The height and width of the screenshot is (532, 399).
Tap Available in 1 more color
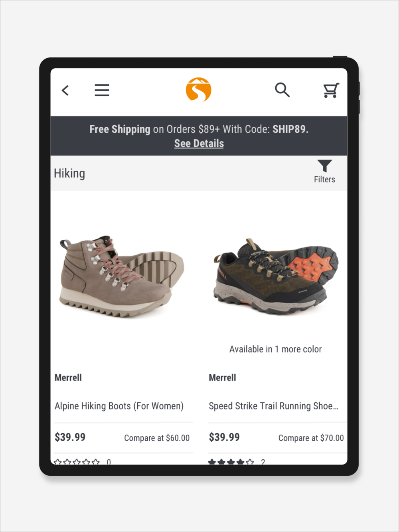[275, 349]
